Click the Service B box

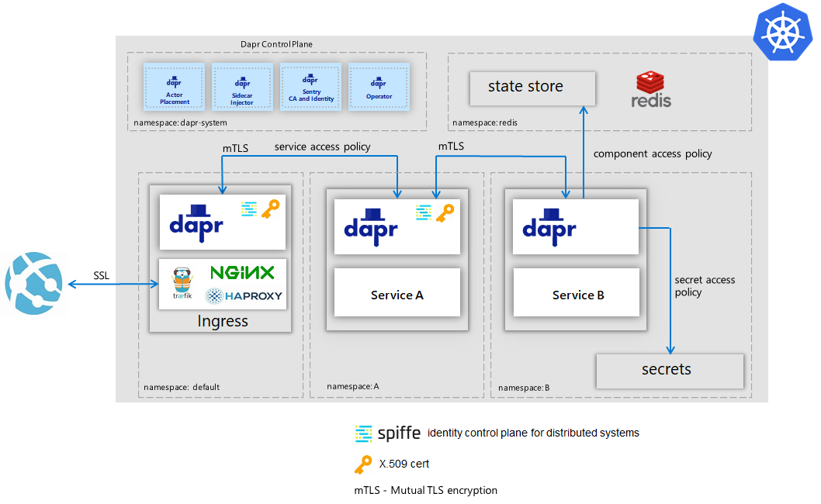577,293
